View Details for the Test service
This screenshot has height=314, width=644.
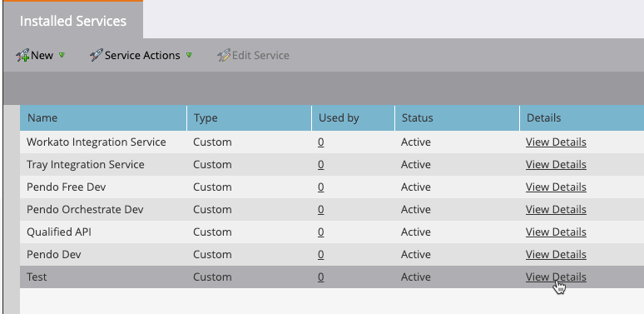pos(556,277)
